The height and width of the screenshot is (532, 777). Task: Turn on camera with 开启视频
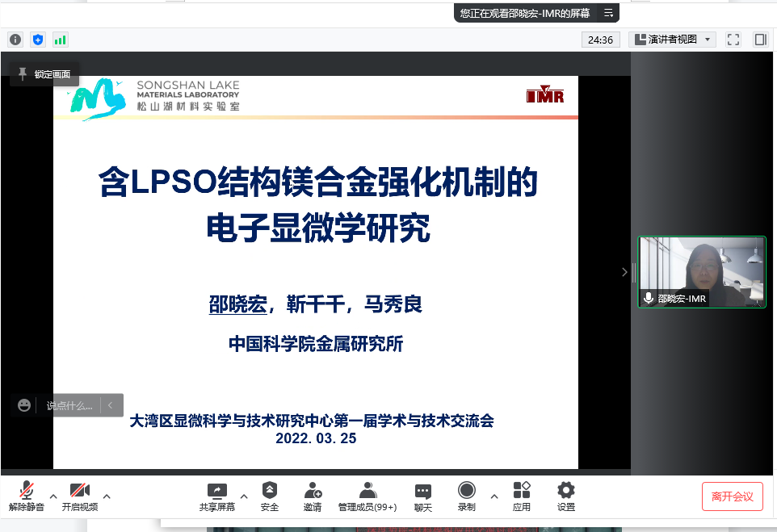pyautogui.click(x=80, y=496)
